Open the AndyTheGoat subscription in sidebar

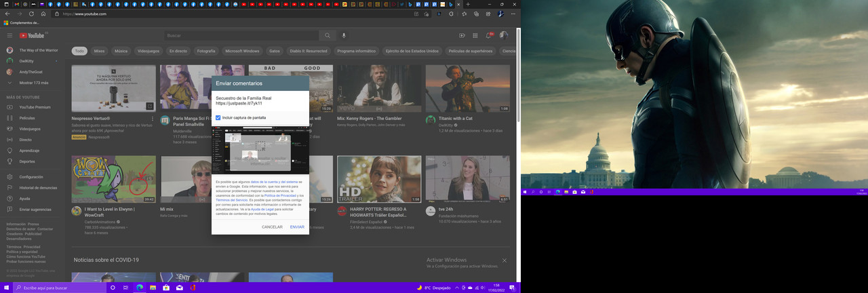pos(33,72)
